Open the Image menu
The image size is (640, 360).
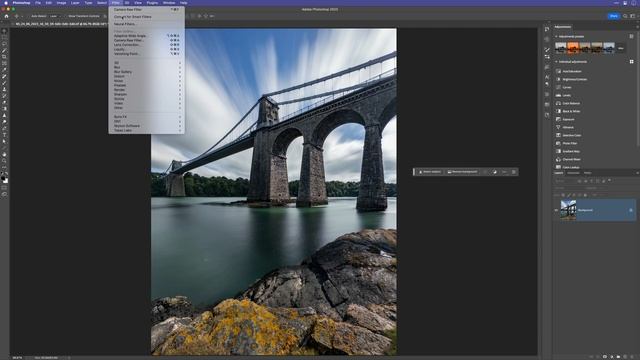click(x=61, y=3)
